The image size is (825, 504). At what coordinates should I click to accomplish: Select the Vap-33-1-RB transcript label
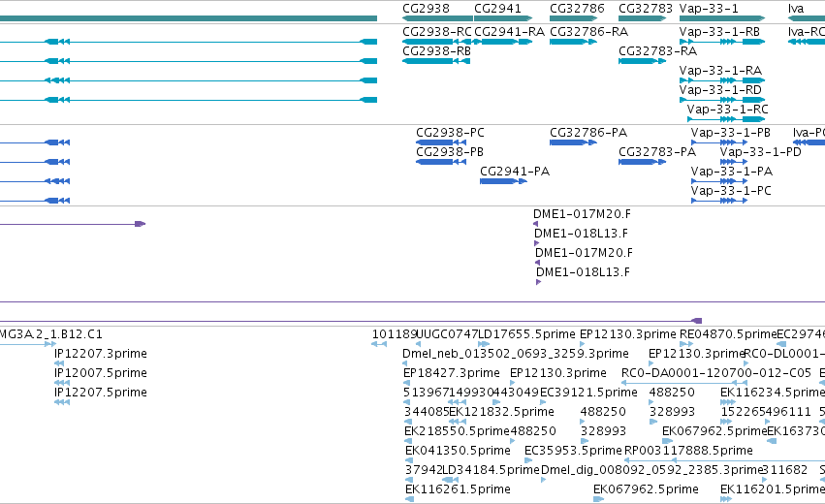(x=719, y=32)
